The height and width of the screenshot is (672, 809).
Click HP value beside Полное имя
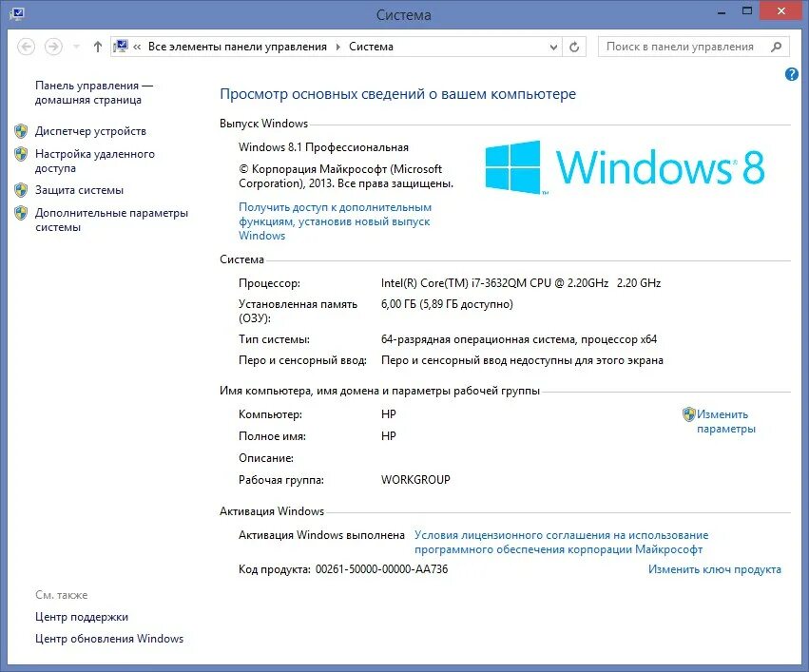pos(389,436)
